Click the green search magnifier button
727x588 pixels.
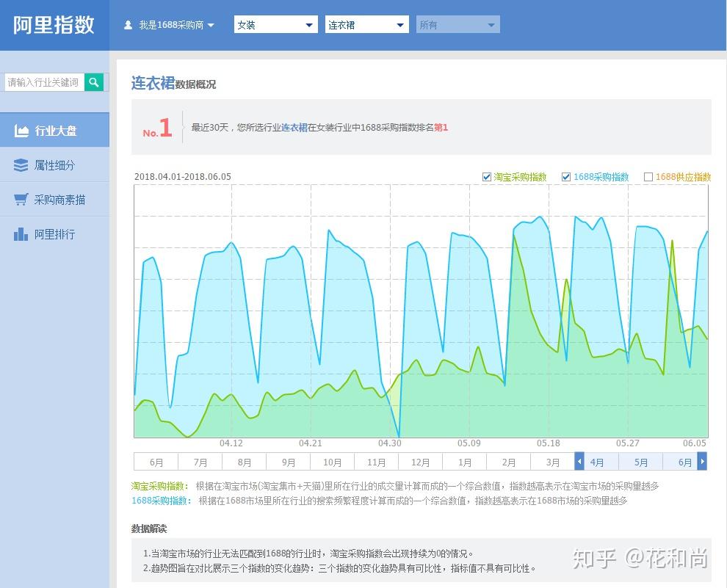[x=94, y=82]
